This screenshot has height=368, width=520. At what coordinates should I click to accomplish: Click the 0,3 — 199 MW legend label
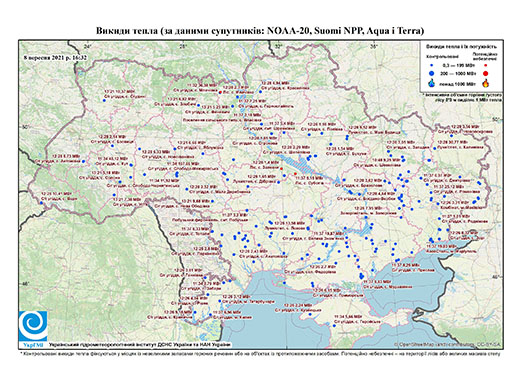[459, 65]
